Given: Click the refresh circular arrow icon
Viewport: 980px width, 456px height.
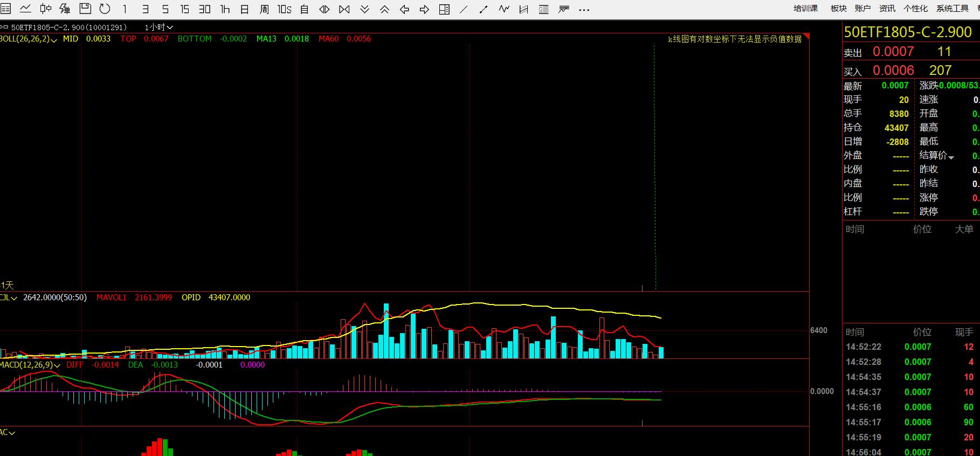Looking at the screenshot, I should click(105, 9).
